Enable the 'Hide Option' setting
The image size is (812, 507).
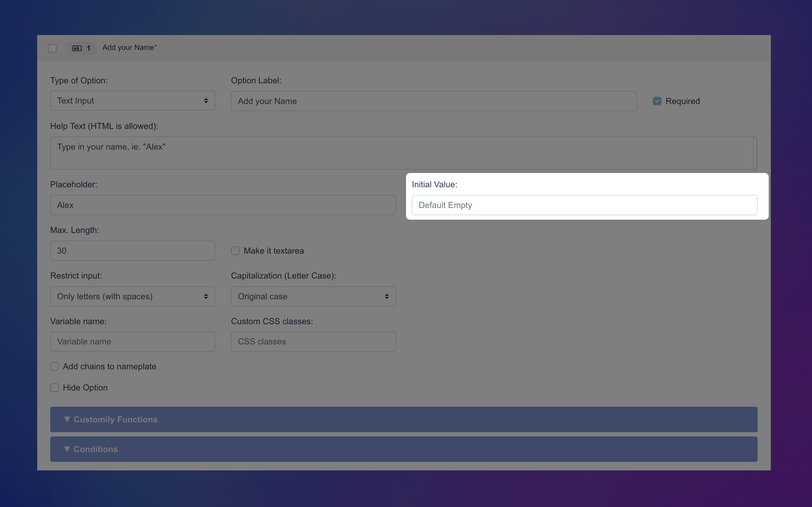click(54, 387)
